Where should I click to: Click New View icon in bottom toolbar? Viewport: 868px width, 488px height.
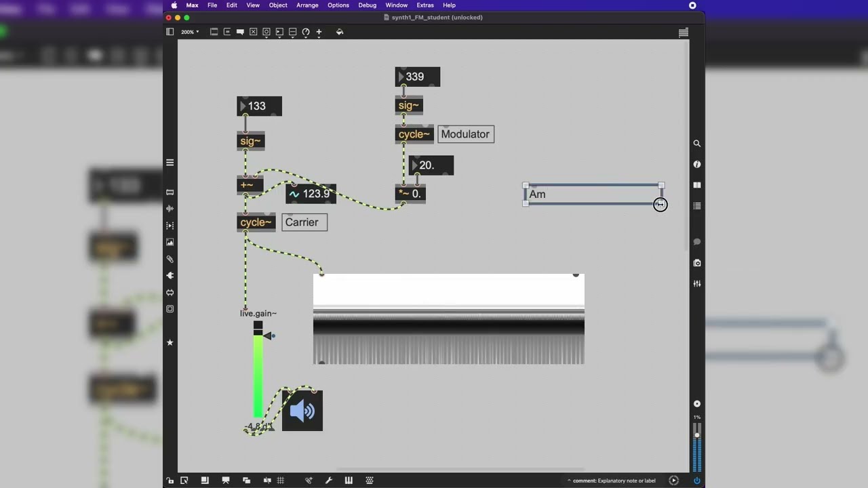pyautogui.click(x=205, y=481)
